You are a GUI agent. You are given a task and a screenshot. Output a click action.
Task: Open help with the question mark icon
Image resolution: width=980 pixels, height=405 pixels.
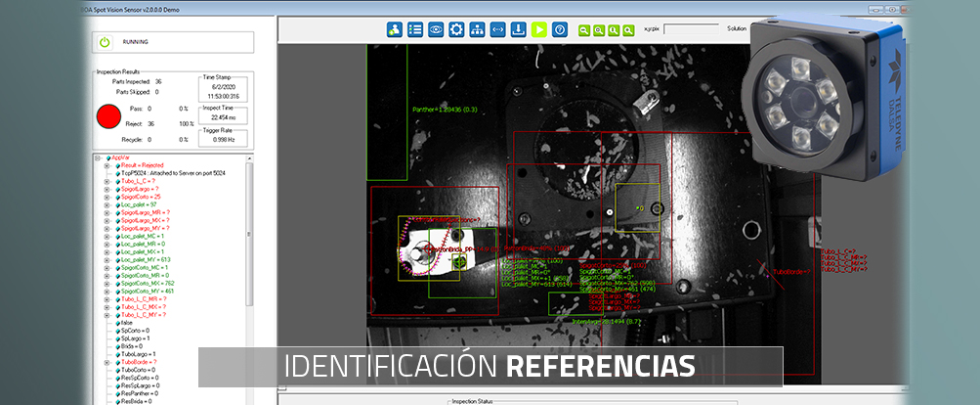pyautogui.click(x=559, y=29)
